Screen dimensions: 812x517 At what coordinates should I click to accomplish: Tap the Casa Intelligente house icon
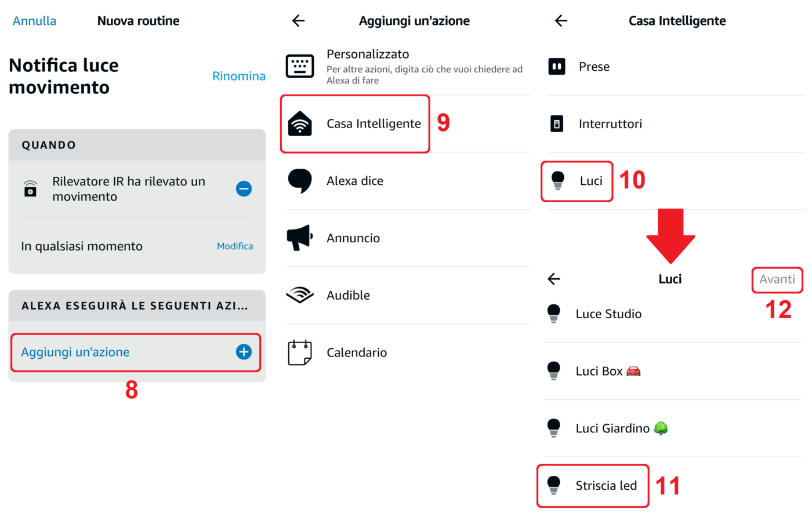[x=300, y=123]
